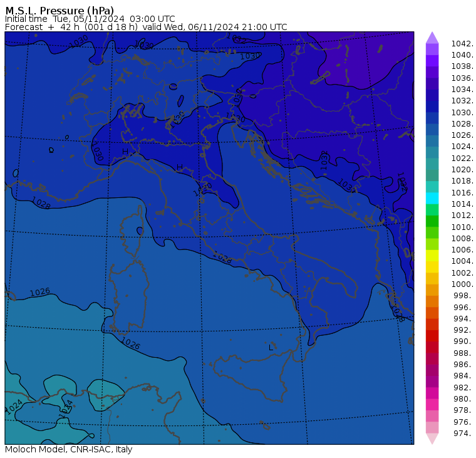476x458 pixels.
Task: Select the orange swatch between 996 and 998
Action: [x=432, y=301]
